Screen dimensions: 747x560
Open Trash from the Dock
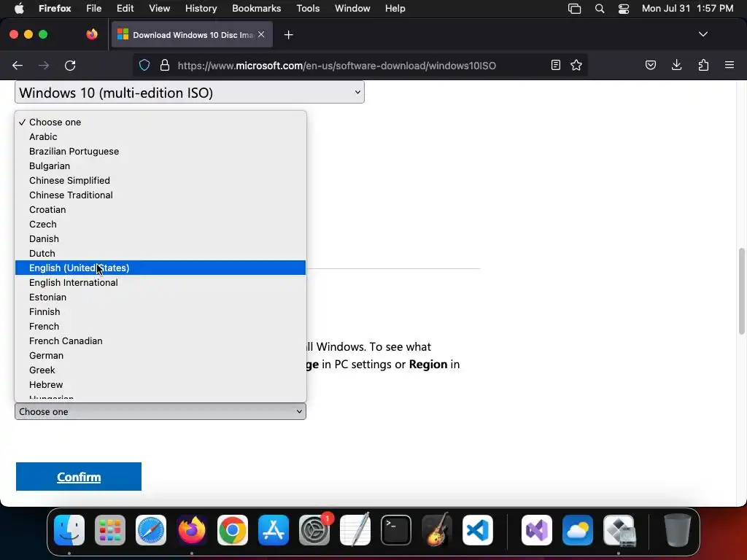point(678,530)
